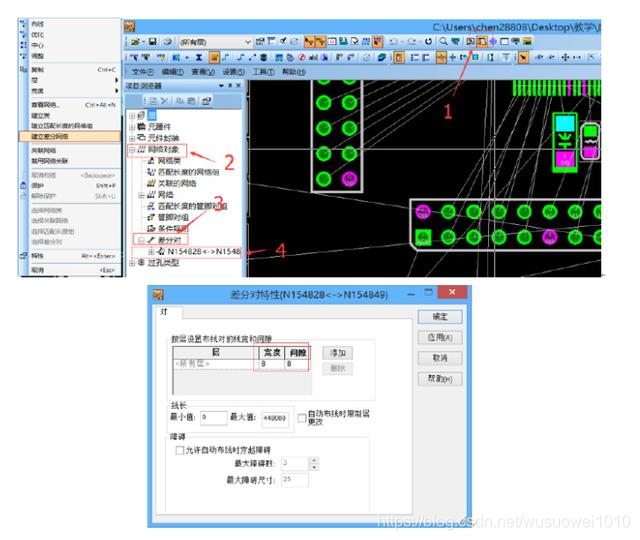Enable 允许自动布线时穿越障碍 checkbox
Viewport: 640px width, 540px height.
[179, 451]
